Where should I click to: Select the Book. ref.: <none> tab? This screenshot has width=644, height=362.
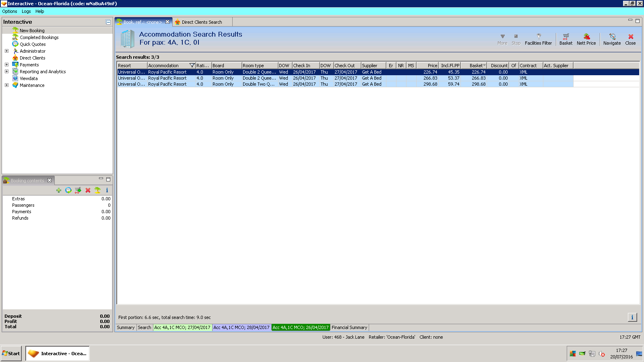(142, 22)
